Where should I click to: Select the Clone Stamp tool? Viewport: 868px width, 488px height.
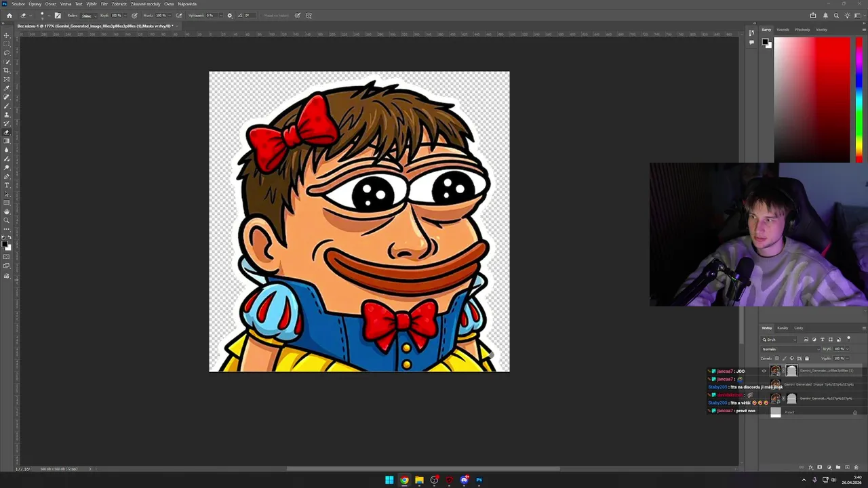tap(7, 114)
